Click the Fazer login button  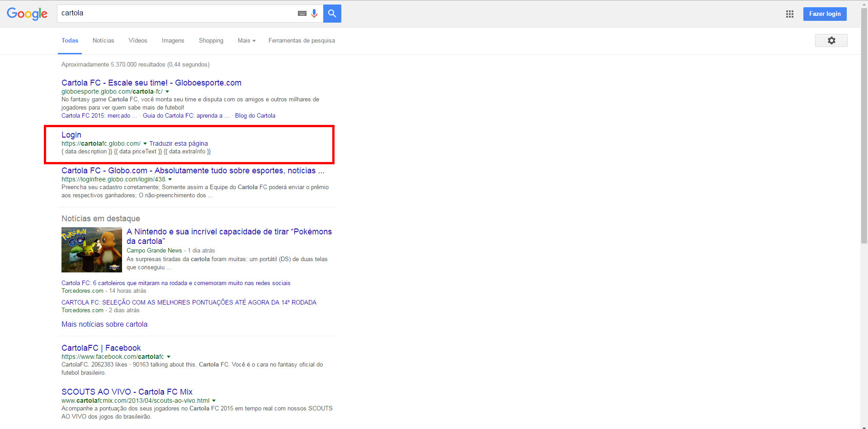tap(825, 14)
